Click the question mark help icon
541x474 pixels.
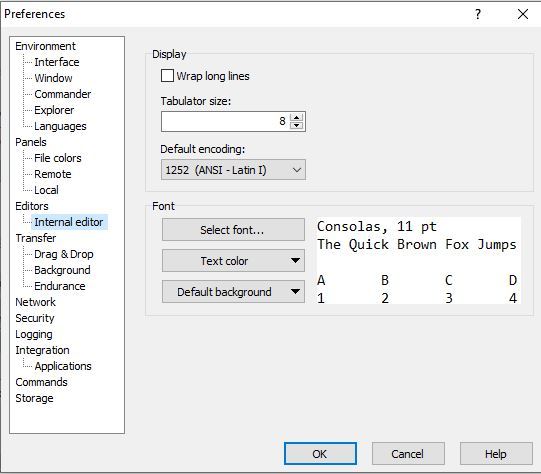(x=478, y=14)
